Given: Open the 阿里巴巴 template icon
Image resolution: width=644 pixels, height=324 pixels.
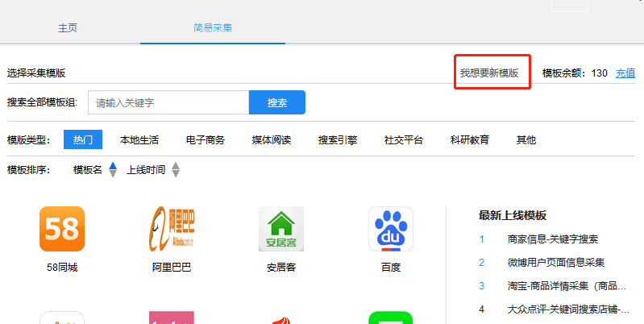Looking at the screenshot, I should point(172,229).
